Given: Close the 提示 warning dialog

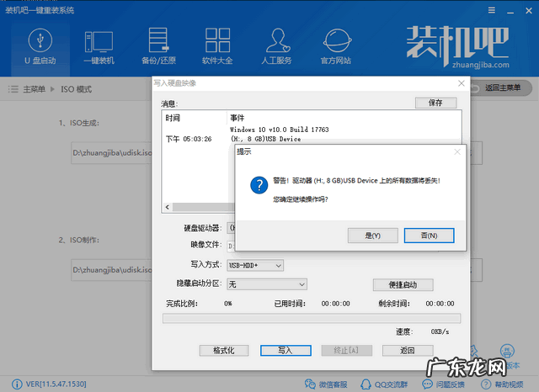Looking at the screenshot, I should (x=457, y=151).
